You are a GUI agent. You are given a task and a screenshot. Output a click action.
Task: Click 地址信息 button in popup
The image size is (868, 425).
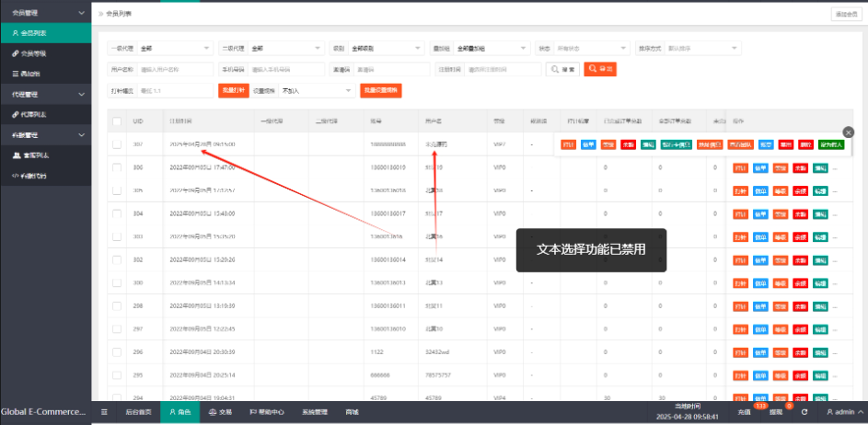pos(710,145)
